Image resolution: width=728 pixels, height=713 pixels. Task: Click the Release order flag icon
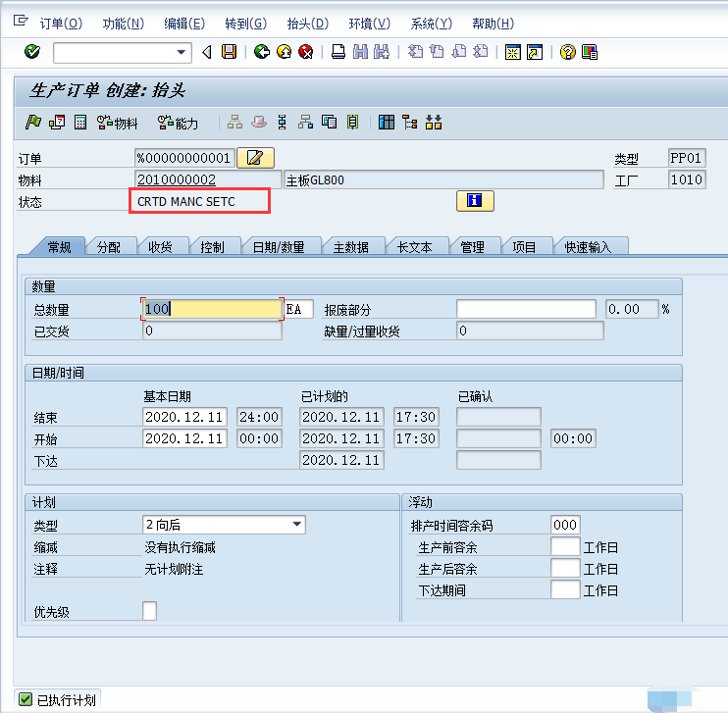coord(33,123)
